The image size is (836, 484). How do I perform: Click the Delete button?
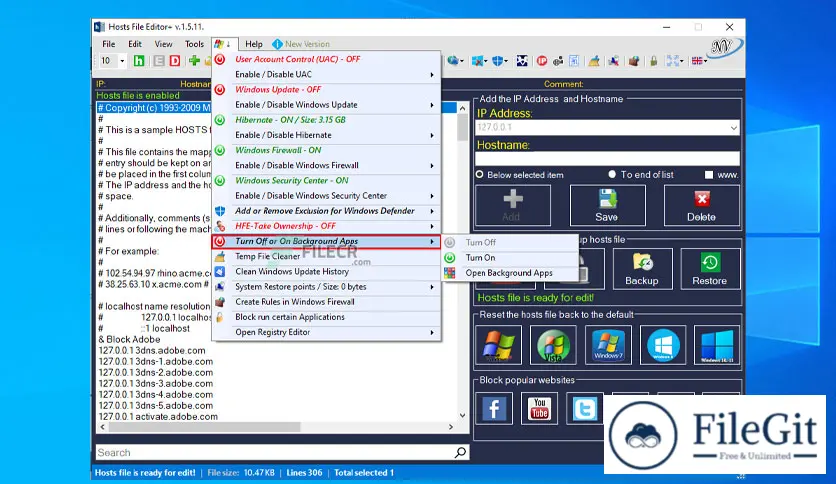click(702, 206)
